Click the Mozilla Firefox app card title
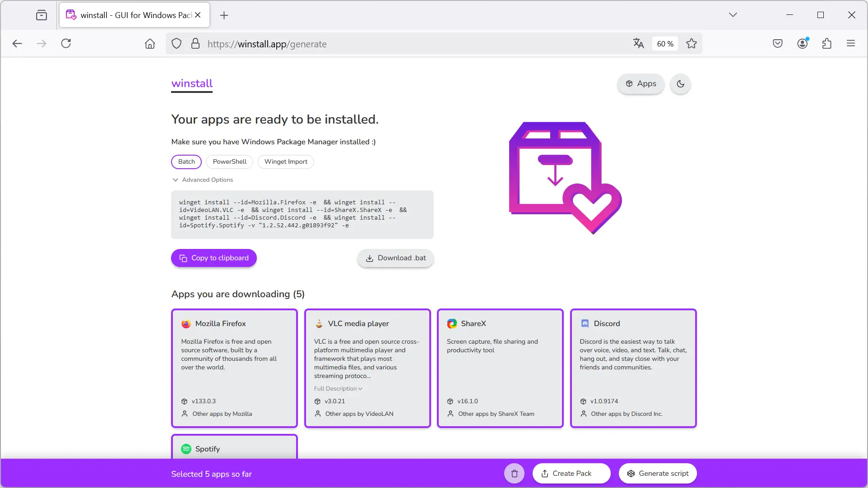868x488 pixels. click(x=220, y=323)
